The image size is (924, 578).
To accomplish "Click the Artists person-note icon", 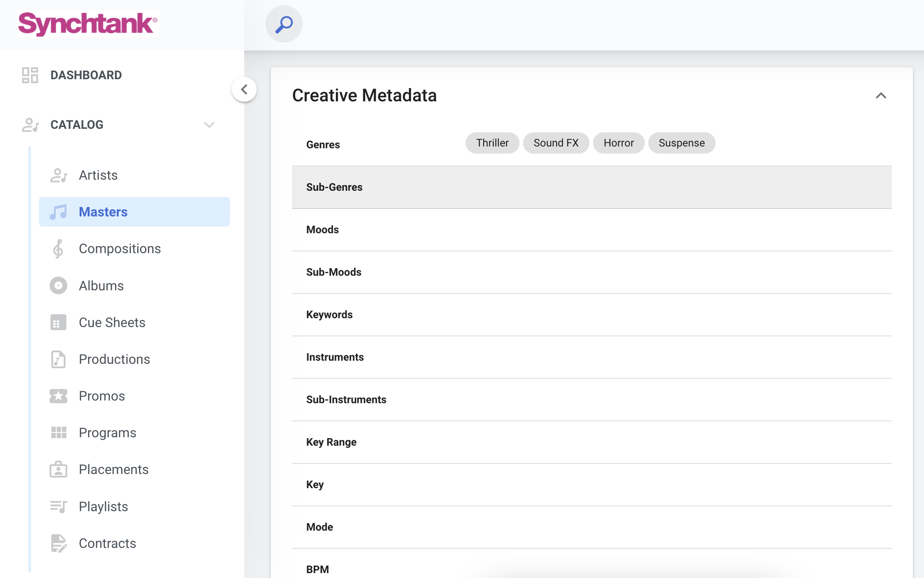I will 58,175.
